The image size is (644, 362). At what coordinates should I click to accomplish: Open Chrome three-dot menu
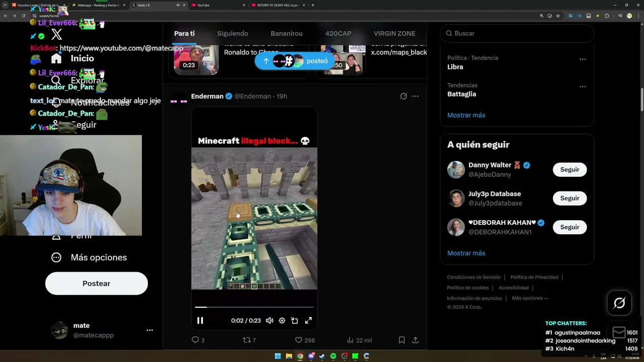(x=638, y=16)
